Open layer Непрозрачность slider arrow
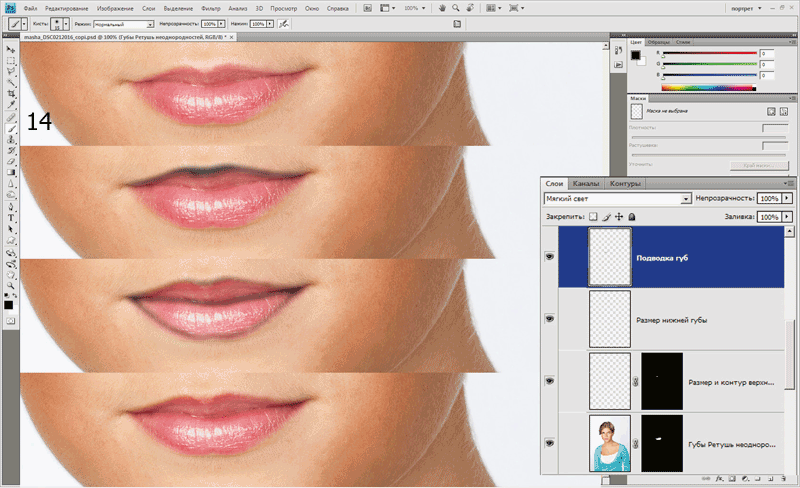 coord(787,198)
